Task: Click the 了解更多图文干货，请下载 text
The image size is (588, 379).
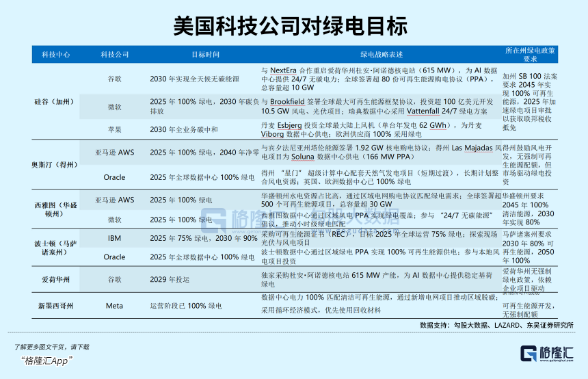Action: [x=52, y=347]
